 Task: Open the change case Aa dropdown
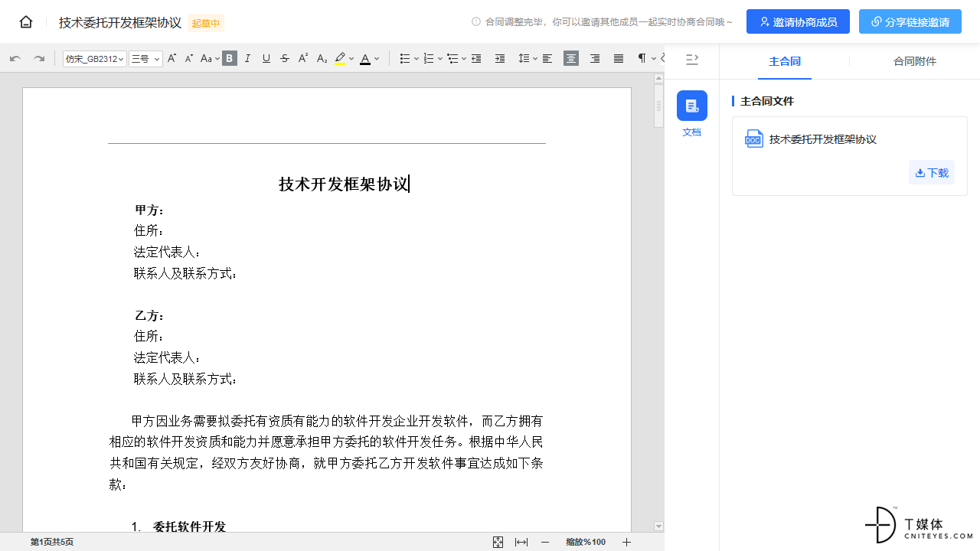point(210,58)
